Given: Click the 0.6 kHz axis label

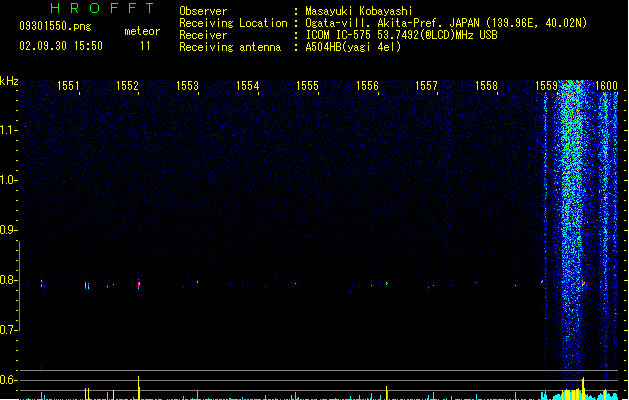Looking at the screenshot, I should (x=9, y=380).
